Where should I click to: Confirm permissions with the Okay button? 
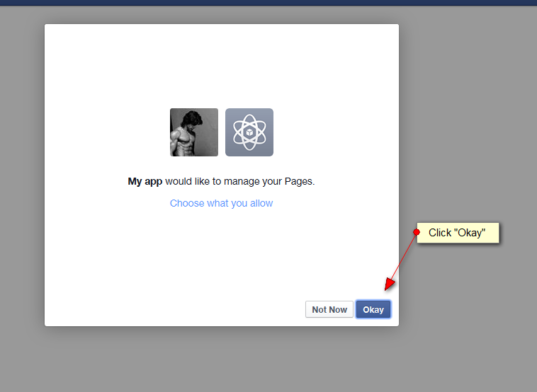pyautogui.click(x=373, y=309)
